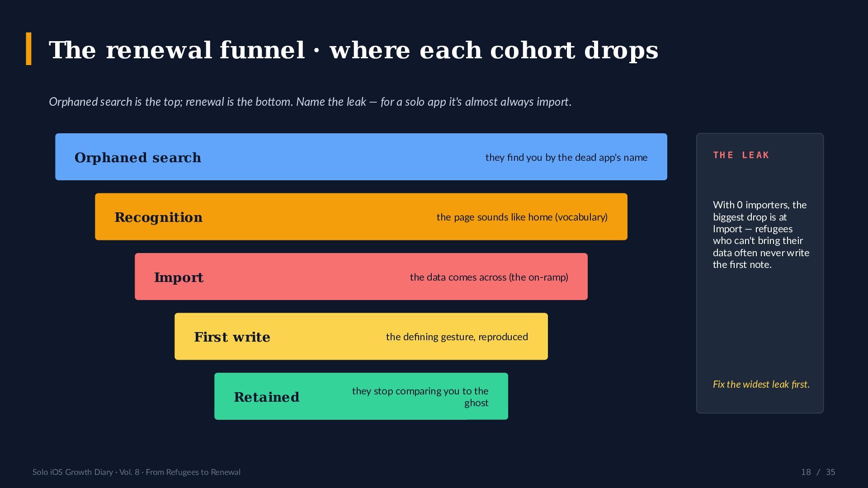Click the 'Recognition' stage label
Screen dimensions: 868x488
click(x=159, y=217)
